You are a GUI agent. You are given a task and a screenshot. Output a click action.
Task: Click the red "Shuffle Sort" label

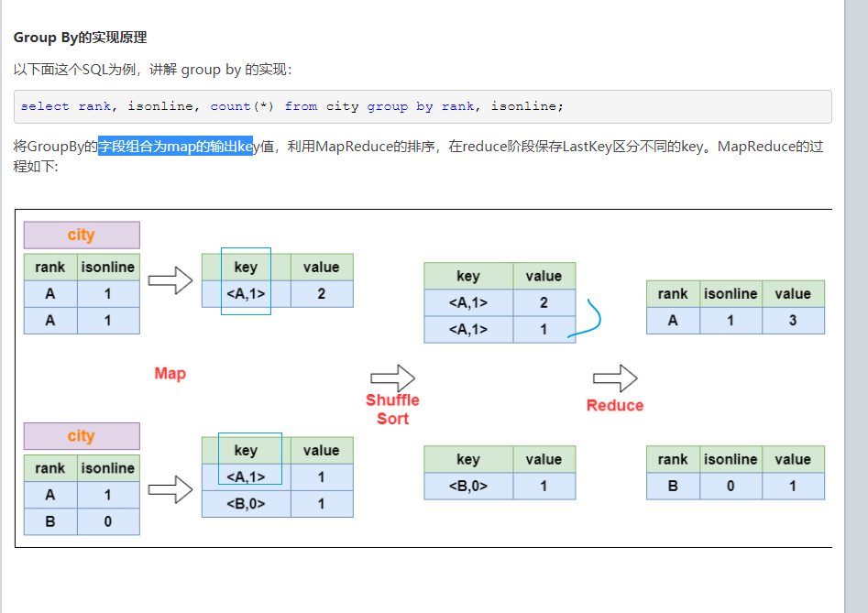point(392,409)
